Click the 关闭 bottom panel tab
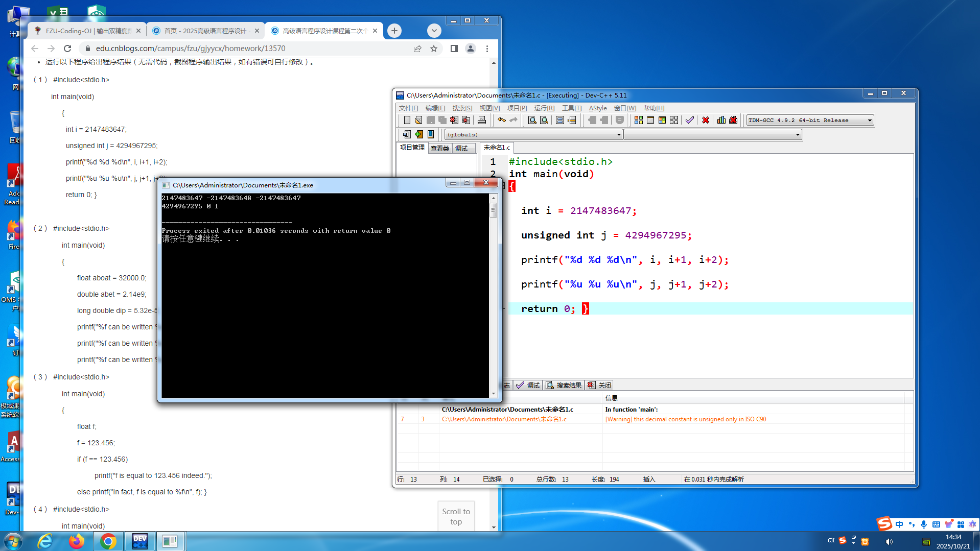The image size is (980, 551). click(599, 385)
